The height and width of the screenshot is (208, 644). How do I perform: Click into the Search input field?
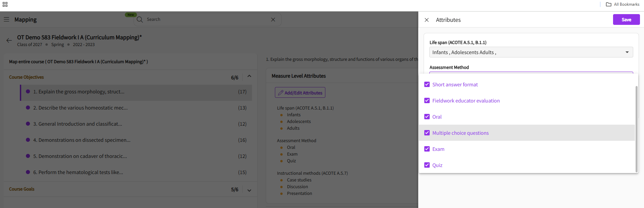pos(205,19)
